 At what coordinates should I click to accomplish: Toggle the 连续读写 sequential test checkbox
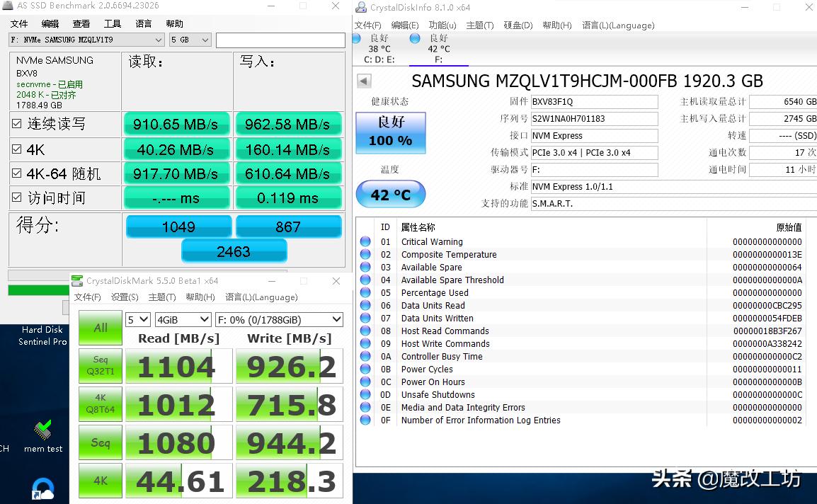coord(17,125)
